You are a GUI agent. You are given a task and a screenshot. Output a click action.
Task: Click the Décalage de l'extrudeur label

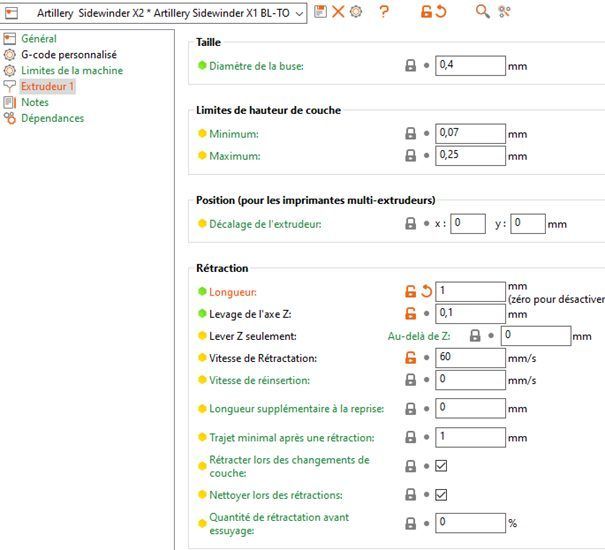click(265, 224)
